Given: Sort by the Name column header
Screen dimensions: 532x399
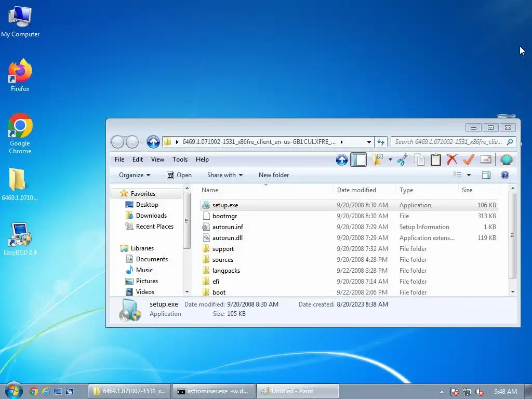Looking at the screenshot, I should pyautogui.click(x=266, y=190).
